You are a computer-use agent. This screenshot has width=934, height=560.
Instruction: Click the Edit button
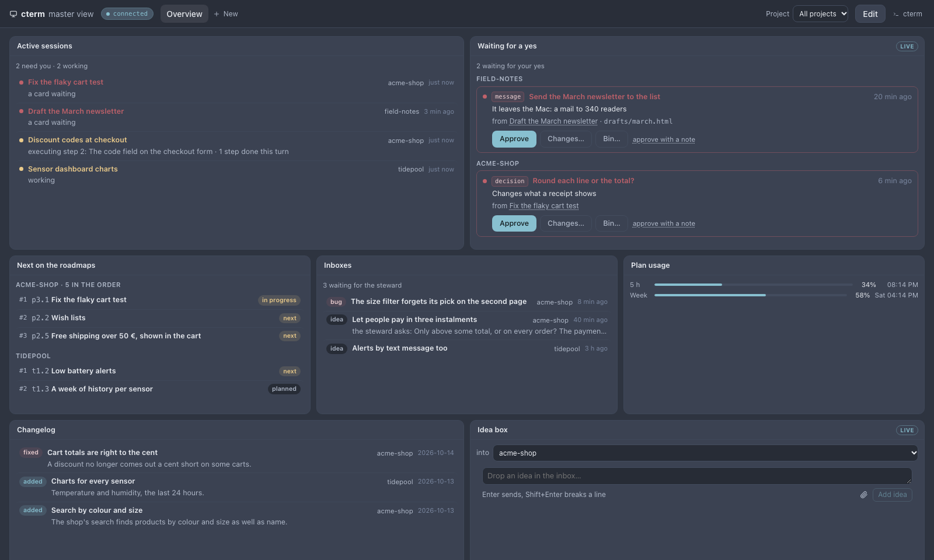(870, 14)
